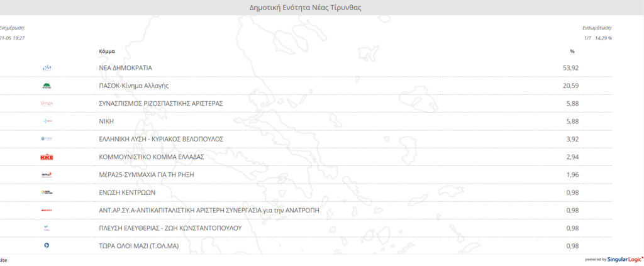Click ΕΝΩΣΗ ΚΕΝΤΡΩΩΝ's 0,98 percentage
644x266 pixels.
pyautogui.click(x=572, y=192)
